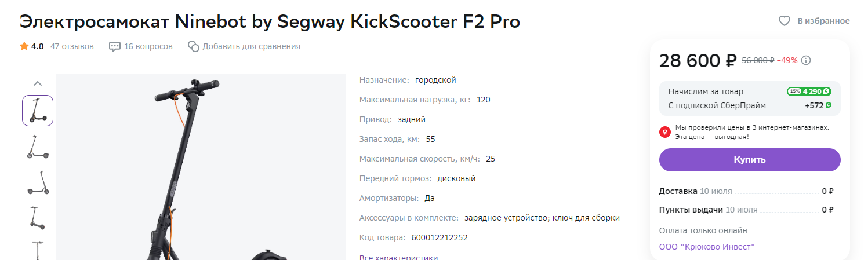Screen dimensions: 868x260
Task: Open the 47 отзывов reviews link
Action: (72, 46)
